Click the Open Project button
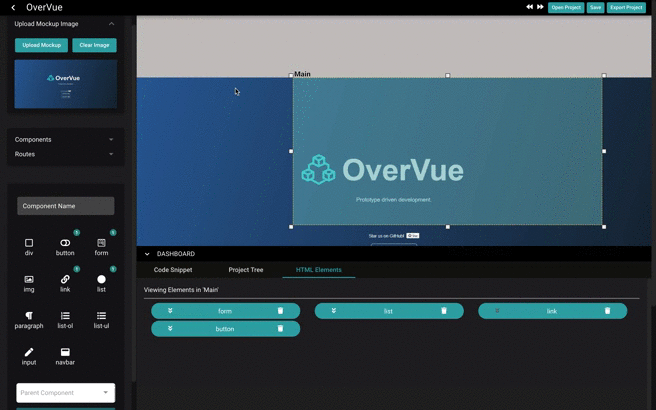This screenshot has height=410, width=656. [566, 8]
